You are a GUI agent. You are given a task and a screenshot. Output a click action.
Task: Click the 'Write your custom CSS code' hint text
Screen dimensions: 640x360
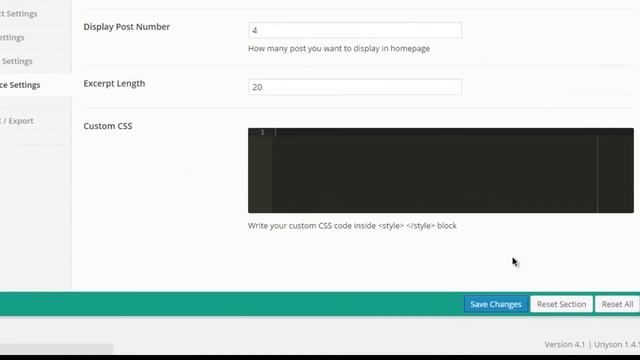[x=352, y=226]
